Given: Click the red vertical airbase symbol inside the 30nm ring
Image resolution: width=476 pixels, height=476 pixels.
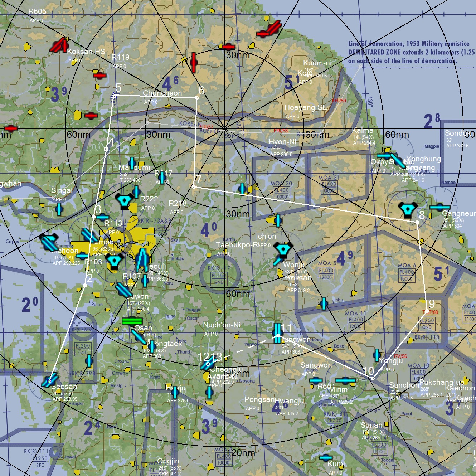Looking at the screenshot, I should coord(193,62).
